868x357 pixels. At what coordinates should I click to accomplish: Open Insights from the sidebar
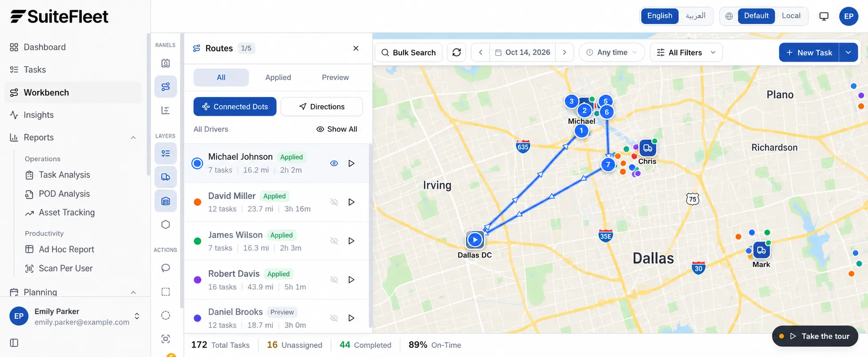(x=73, y=115)
